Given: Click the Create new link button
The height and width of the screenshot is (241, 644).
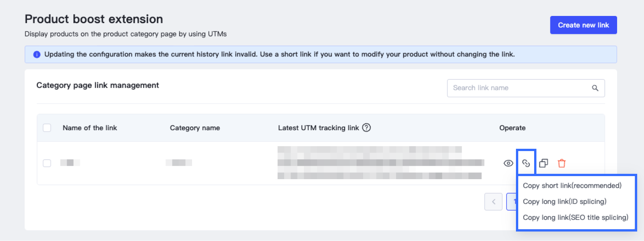Looking at the screenshot, I should pyautogui.click(x=583, y=25).
